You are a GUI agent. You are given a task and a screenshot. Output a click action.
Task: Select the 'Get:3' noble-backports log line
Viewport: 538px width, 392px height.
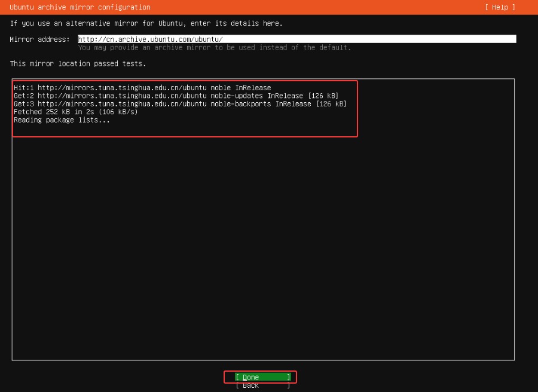click(x=179, y=104)
